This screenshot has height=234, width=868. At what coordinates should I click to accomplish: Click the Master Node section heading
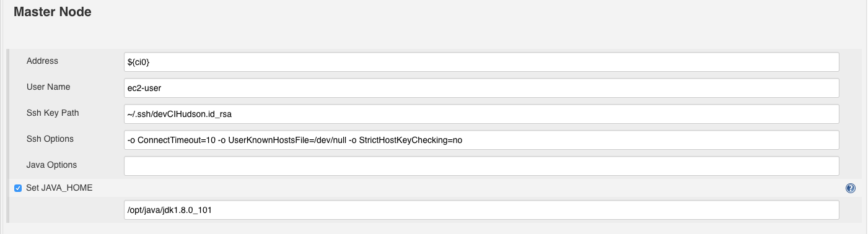tap(53, 12)
